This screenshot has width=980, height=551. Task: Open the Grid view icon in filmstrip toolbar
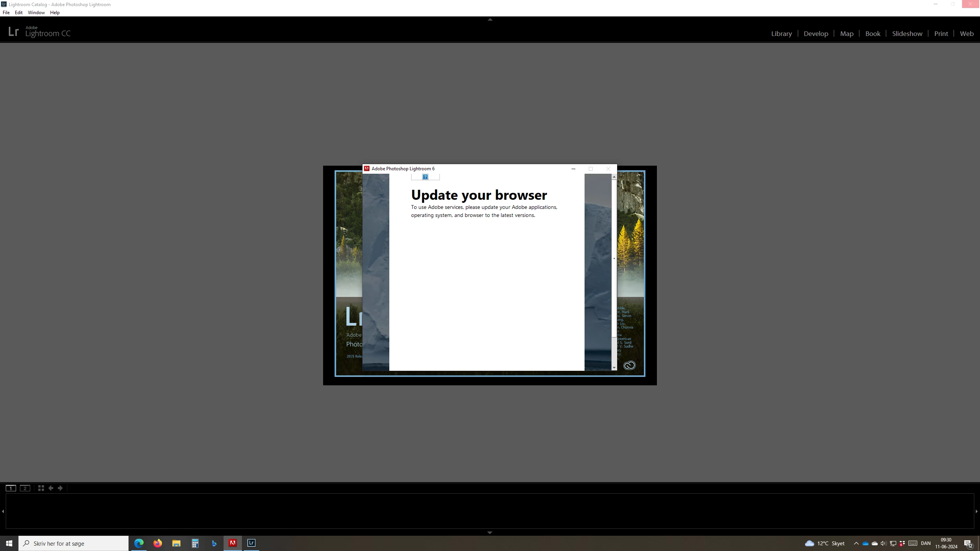(x=41, y=488)
